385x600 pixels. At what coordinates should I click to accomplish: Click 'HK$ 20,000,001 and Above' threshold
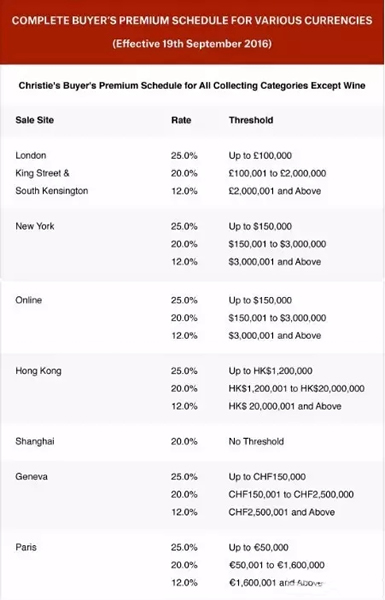285,406
